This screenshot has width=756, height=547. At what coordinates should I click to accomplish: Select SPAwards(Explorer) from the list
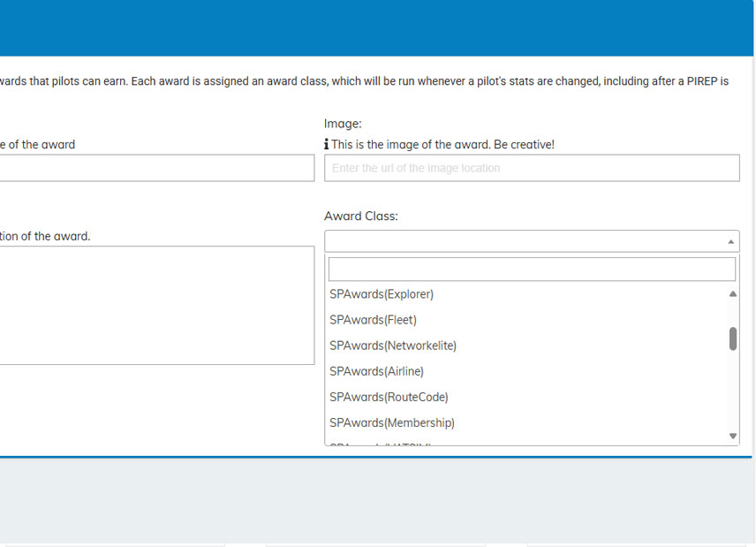click(x=382, y=294)
